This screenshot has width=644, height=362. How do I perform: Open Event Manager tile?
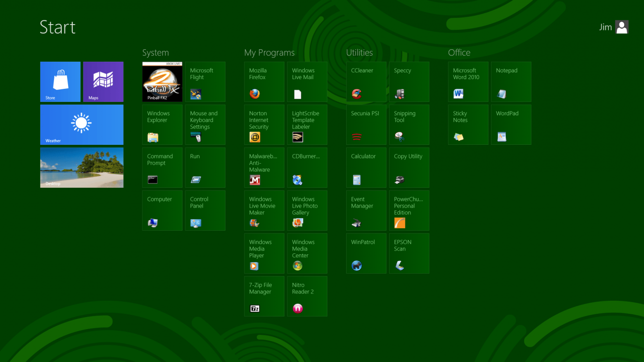point(366,210)
